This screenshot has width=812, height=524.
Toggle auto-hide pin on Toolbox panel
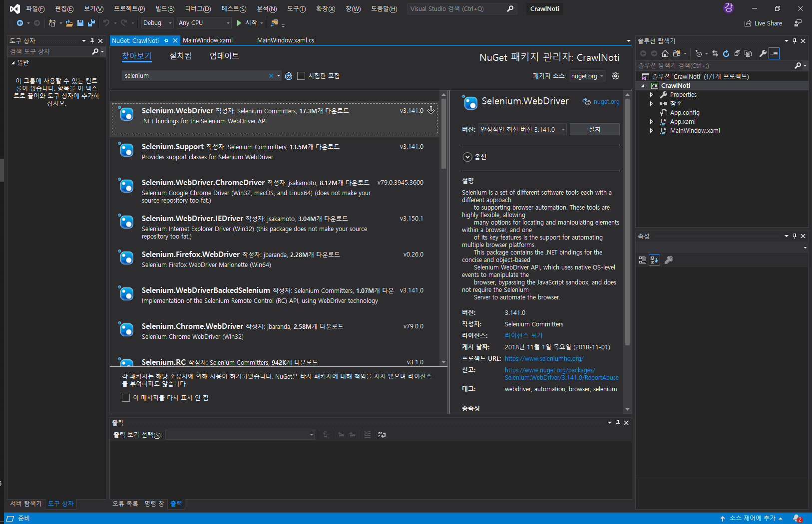92,41
